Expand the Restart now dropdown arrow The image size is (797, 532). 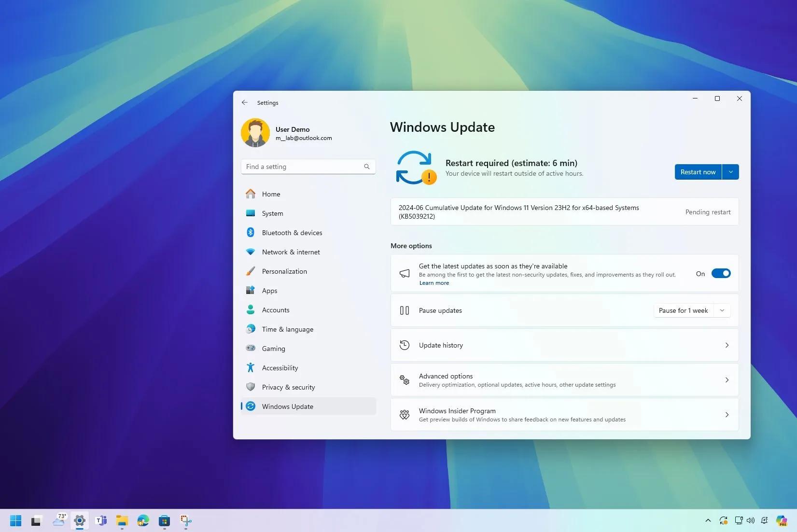coord(731,172)
